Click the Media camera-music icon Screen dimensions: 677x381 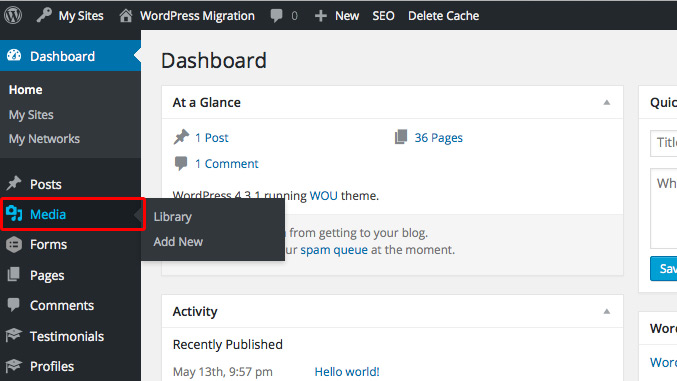coord(14,213)
